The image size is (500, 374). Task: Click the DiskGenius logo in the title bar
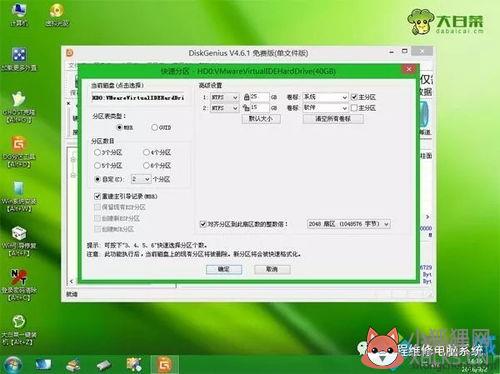pos(70,53)
